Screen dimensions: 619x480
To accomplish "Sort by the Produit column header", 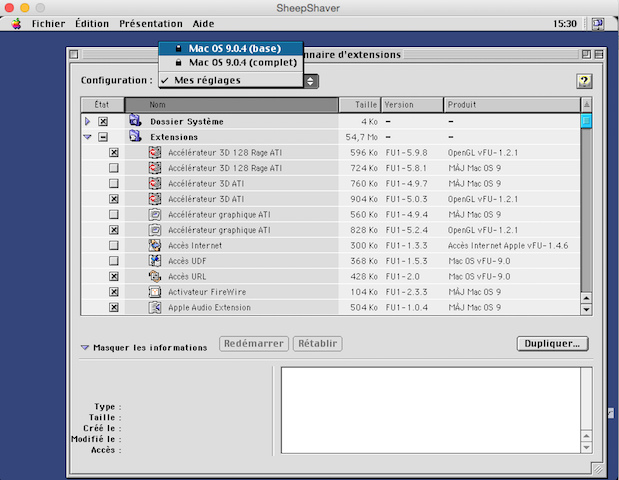I will click(512, 105).
